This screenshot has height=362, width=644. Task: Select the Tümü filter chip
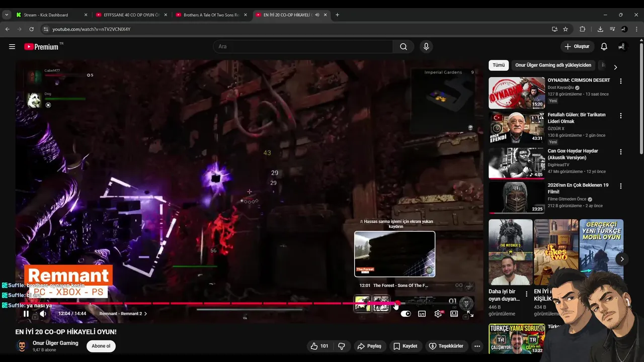click(x=499, y=65)
